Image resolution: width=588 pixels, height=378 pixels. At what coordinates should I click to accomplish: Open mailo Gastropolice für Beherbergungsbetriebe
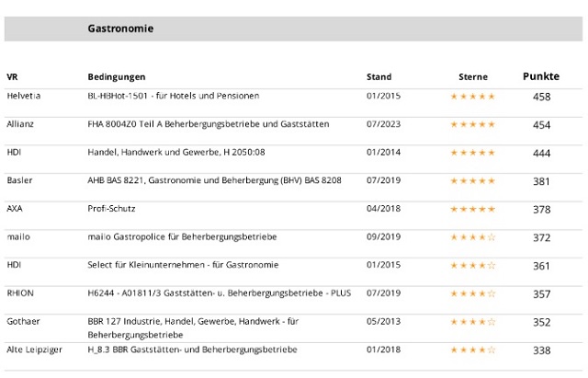coord(182,237)
